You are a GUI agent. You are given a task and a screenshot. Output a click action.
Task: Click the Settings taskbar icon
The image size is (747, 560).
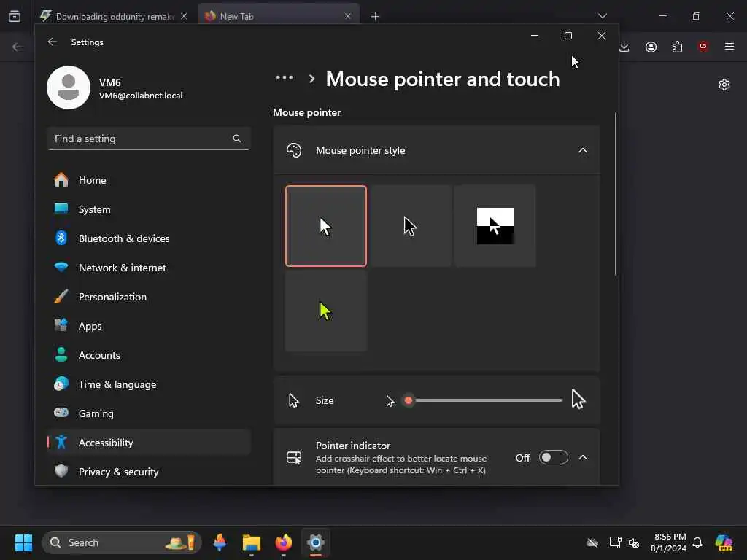coord(315,542)
